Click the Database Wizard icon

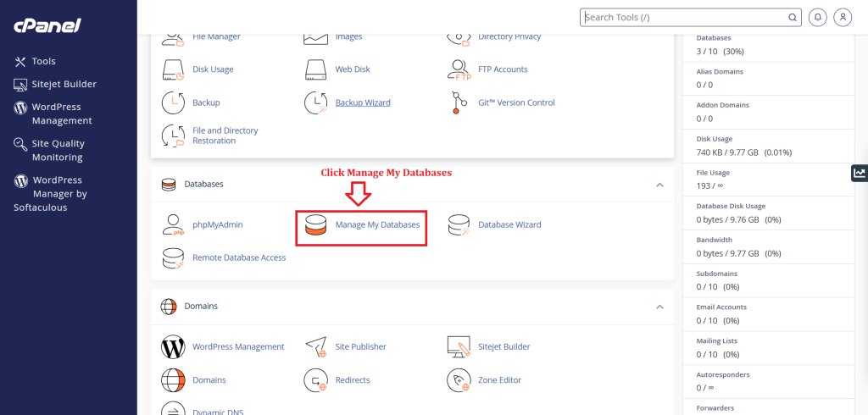[x=459, y=225]
